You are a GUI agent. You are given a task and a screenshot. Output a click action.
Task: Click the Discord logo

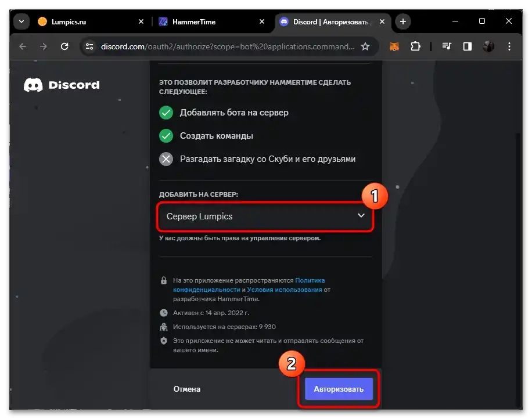(62, 85)
